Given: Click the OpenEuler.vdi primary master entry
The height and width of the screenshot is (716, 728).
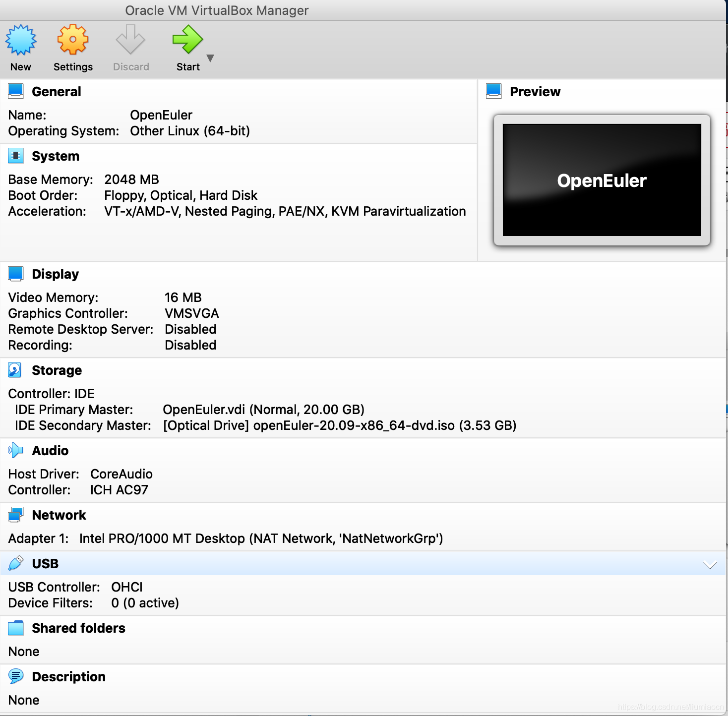Looking at the screenshot, I should pos(264,410).
